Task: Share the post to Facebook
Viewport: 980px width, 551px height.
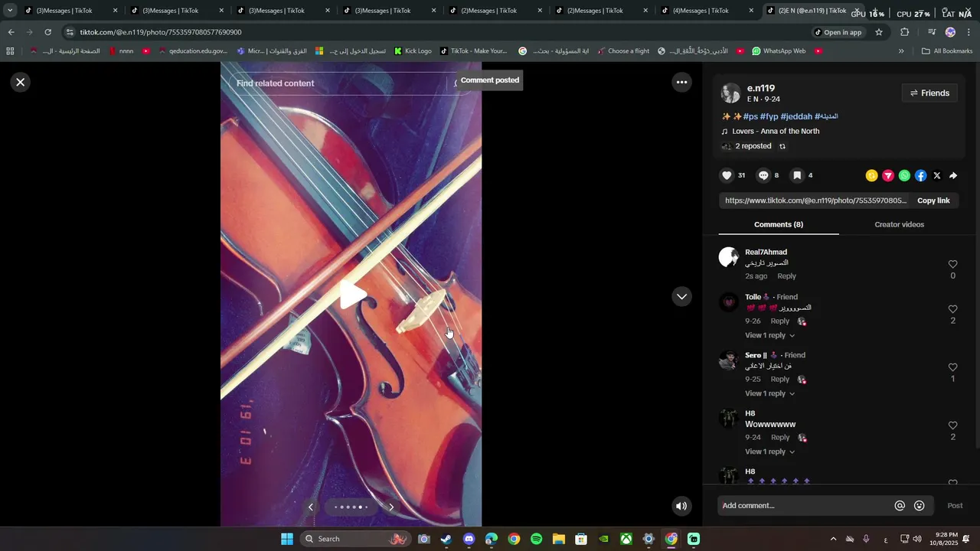Action: click(x=920, y=176)
